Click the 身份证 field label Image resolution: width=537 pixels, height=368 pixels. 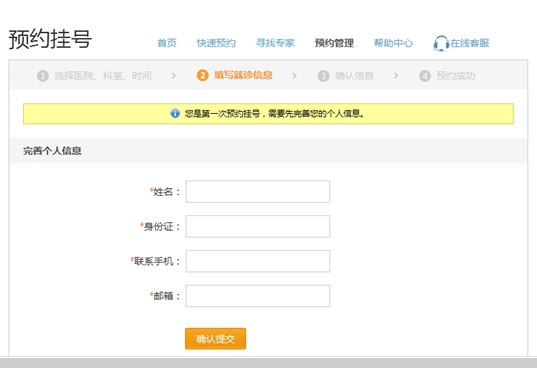pos(160,226)
